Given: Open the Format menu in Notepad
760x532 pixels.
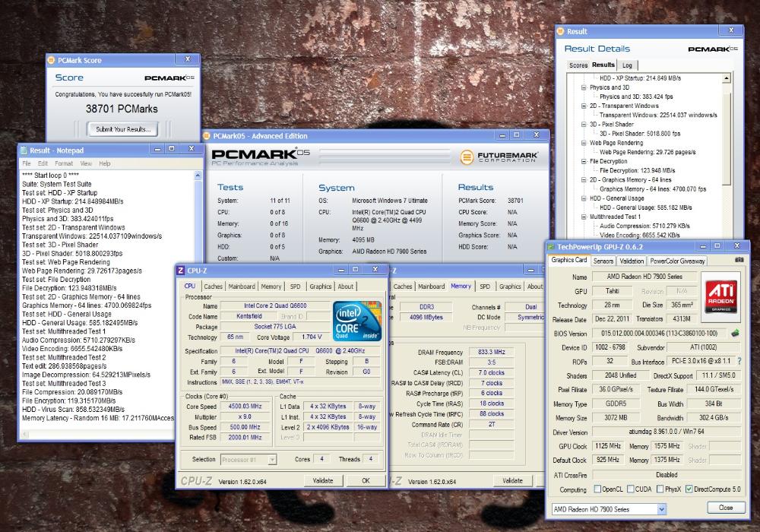Looking at the screenshot, I should tap(64, 163).
